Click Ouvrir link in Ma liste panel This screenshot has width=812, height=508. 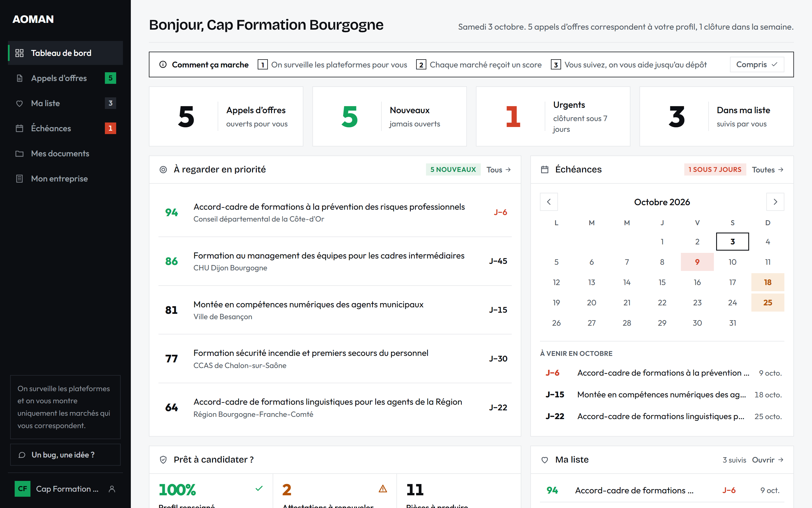(768, 460)
